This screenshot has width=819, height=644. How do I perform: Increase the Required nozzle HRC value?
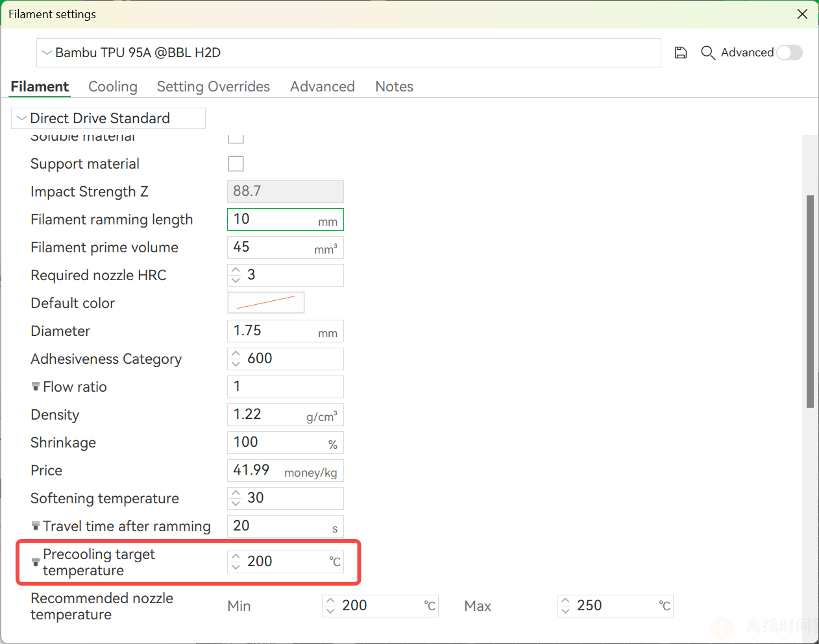point(236,270)
